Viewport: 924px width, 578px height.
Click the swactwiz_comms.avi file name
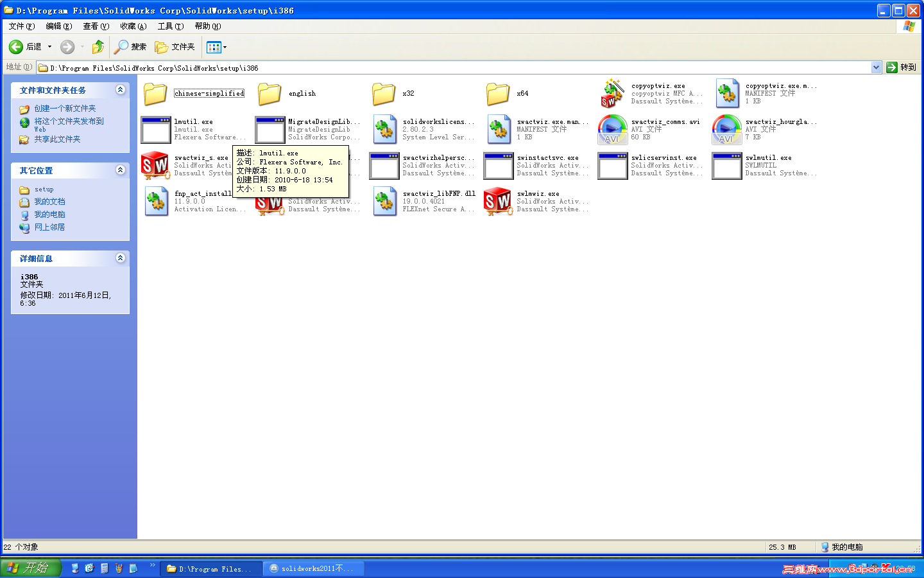665,122
